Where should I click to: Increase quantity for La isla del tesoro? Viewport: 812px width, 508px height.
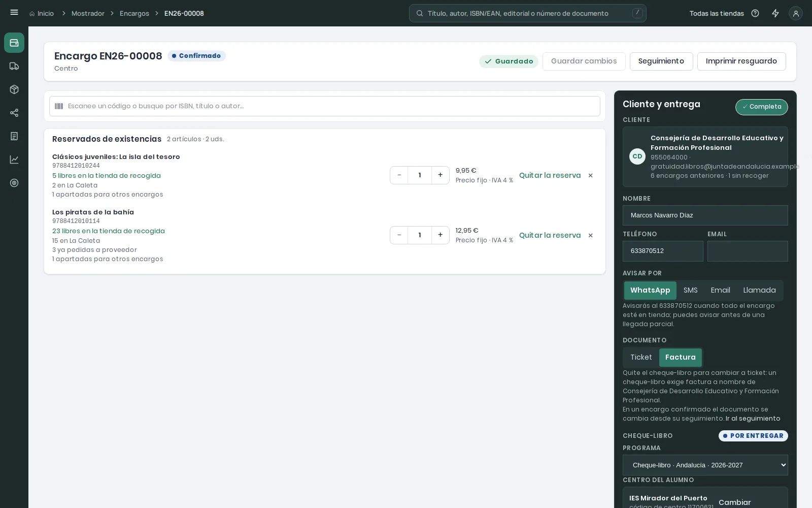point(440,175)
